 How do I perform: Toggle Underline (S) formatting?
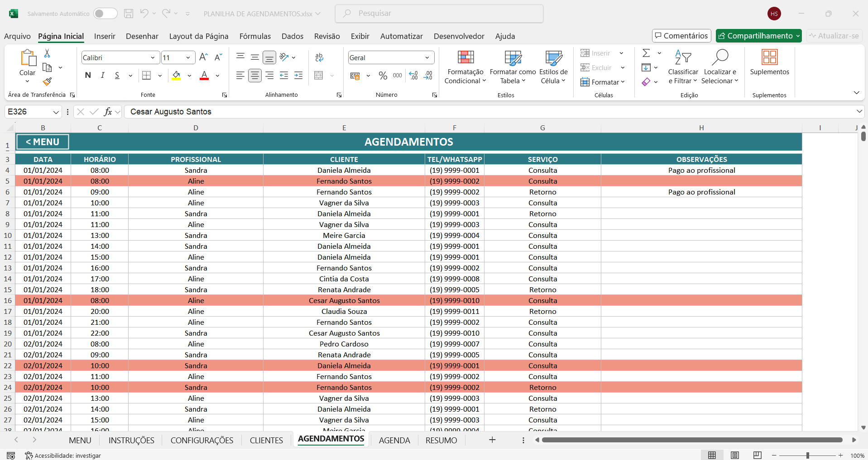tap(117, 76)
